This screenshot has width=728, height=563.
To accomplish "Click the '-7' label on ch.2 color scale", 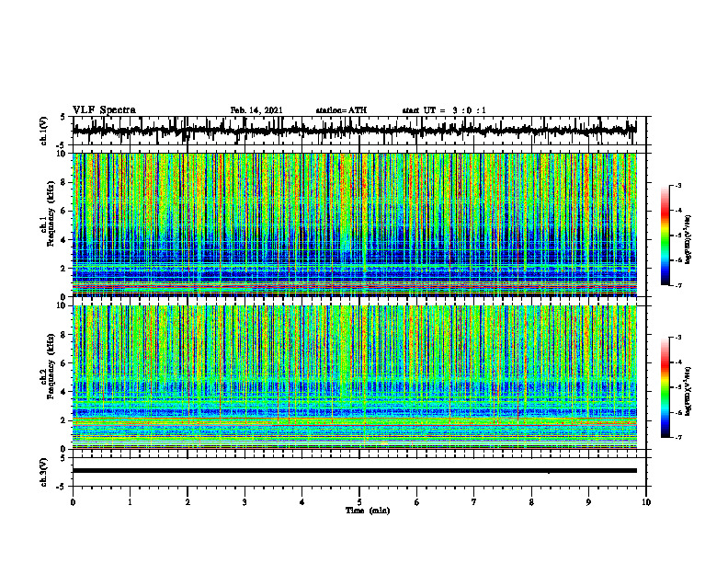I will [678, 437].
